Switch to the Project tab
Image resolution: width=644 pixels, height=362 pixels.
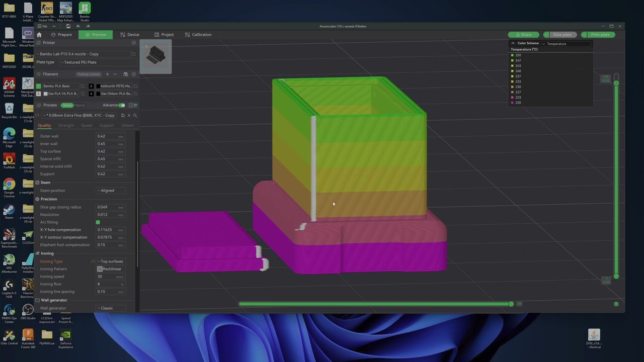[x=164, y=35]
